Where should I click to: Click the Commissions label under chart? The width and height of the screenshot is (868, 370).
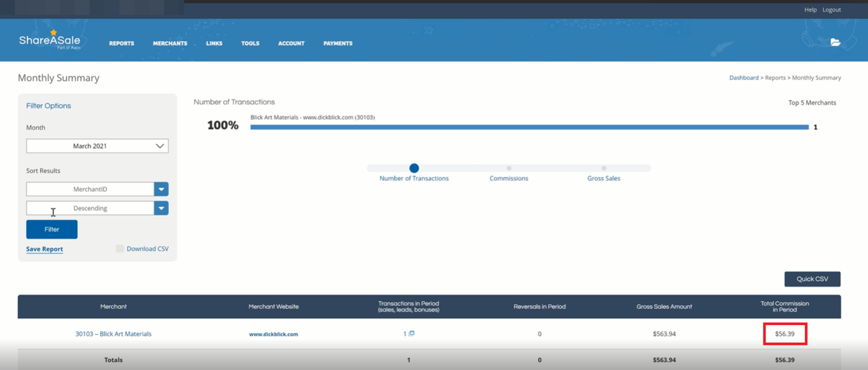(x=509, y=178)
